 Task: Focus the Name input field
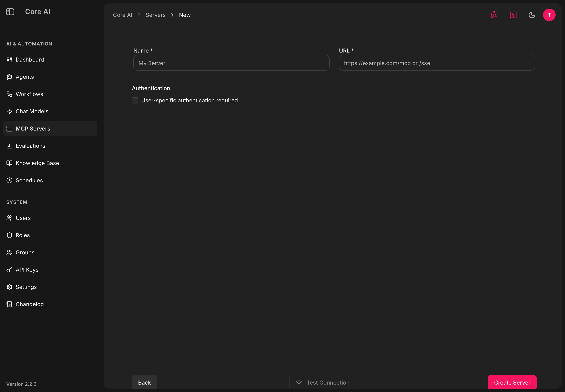point(231,63)
